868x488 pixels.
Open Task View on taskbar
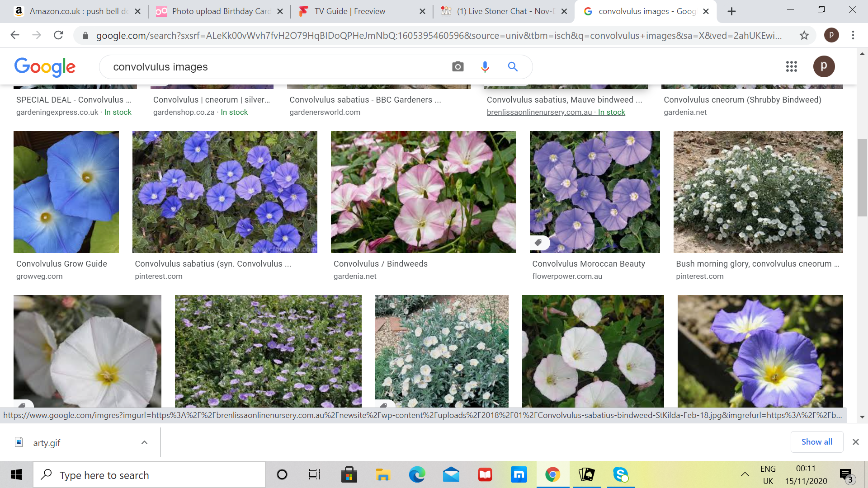point(315,474)
